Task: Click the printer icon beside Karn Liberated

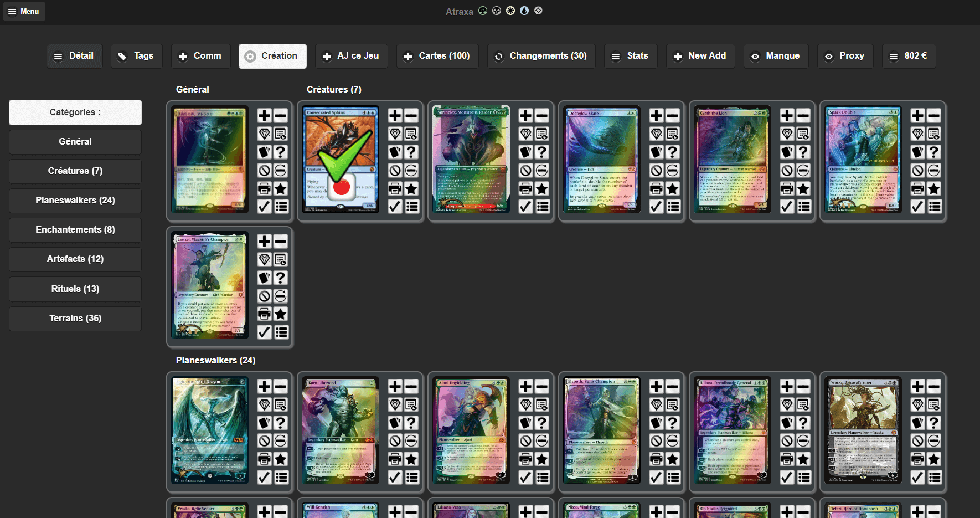Action: 395,459
